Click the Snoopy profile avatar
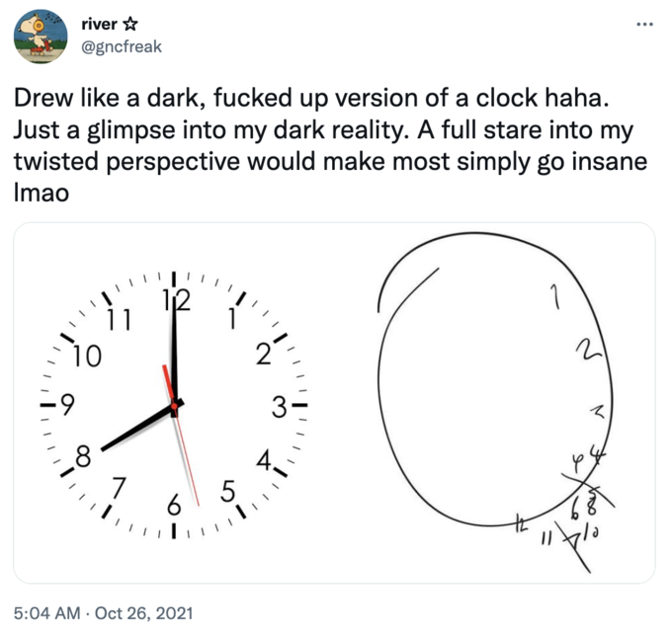This screenshot has width=672, height=638. 40,38
